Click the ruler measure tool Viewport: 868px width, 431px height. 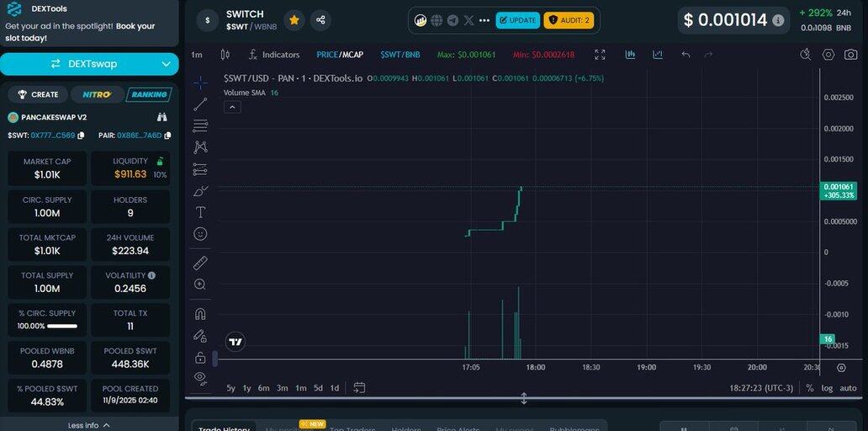tap(200, 263)
